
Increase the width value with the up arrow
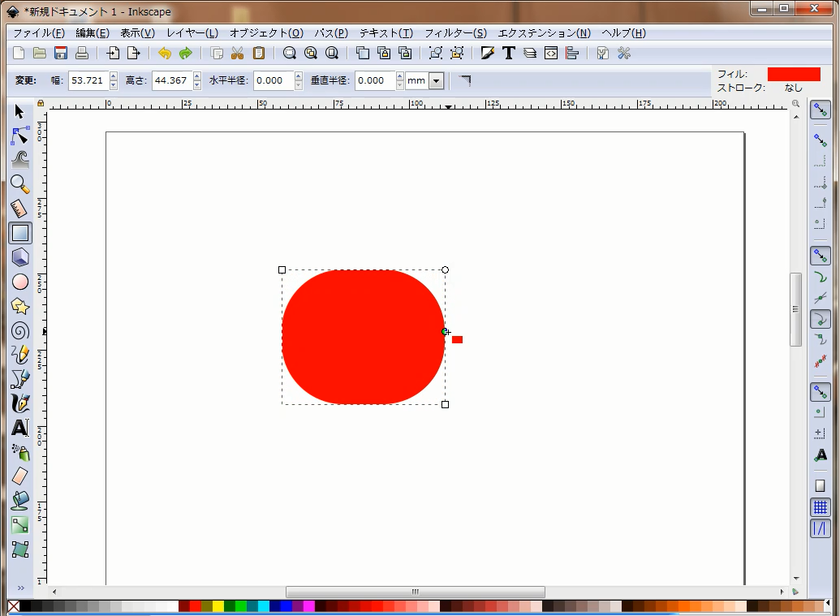113,76
